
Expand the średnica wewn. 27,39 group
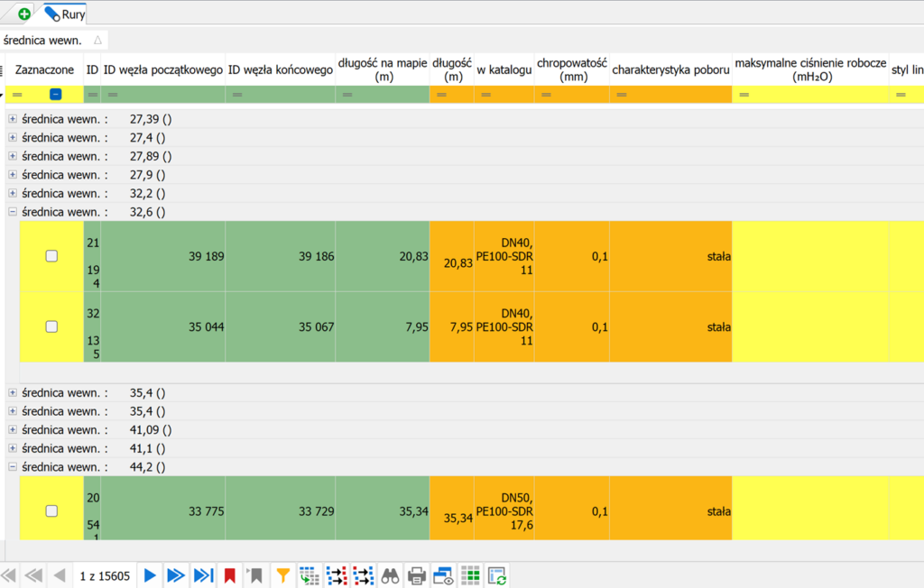tap(13, 119)
